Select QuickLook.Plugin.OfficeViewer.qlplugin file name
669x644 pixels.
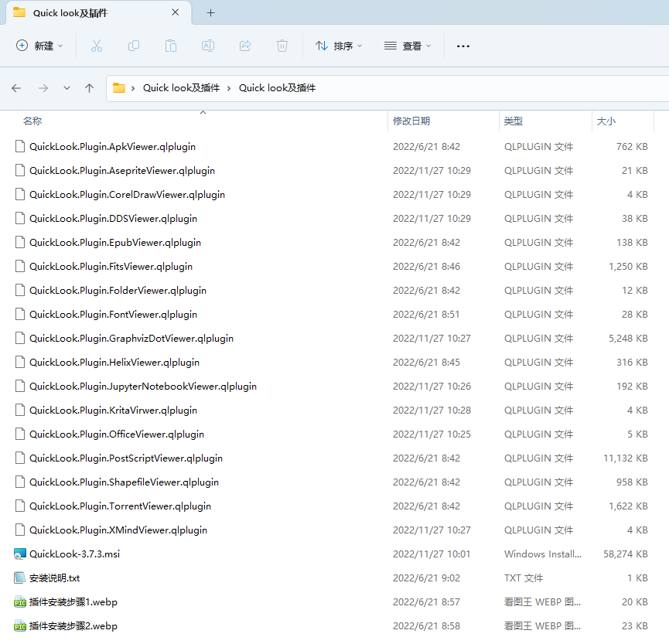[117, 434]
